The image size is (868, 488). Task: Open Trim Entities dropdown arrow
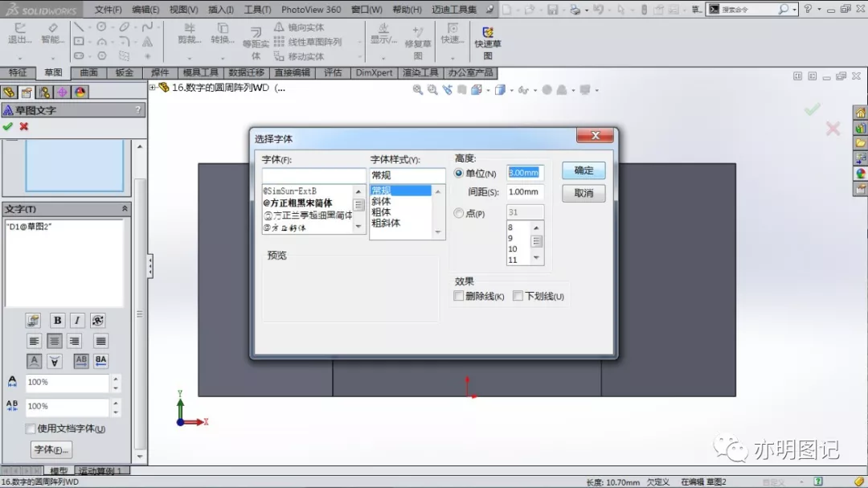point(190,58)
